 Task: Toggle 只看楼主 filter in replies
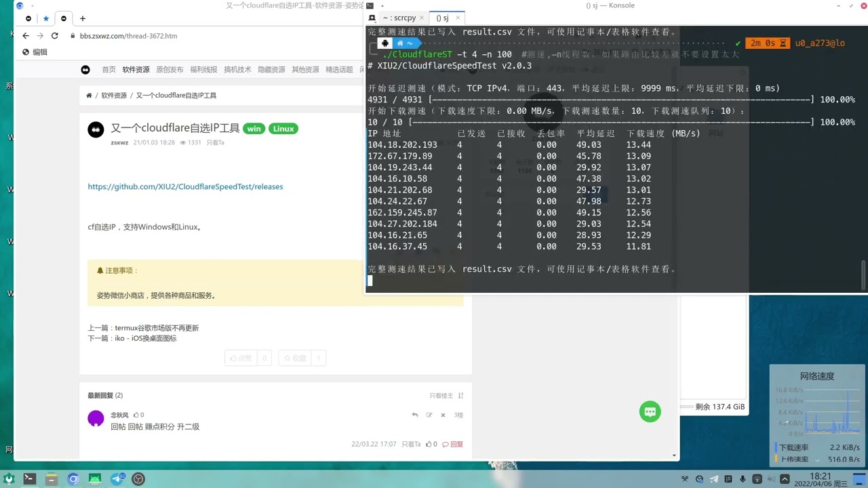click(441, 396)
